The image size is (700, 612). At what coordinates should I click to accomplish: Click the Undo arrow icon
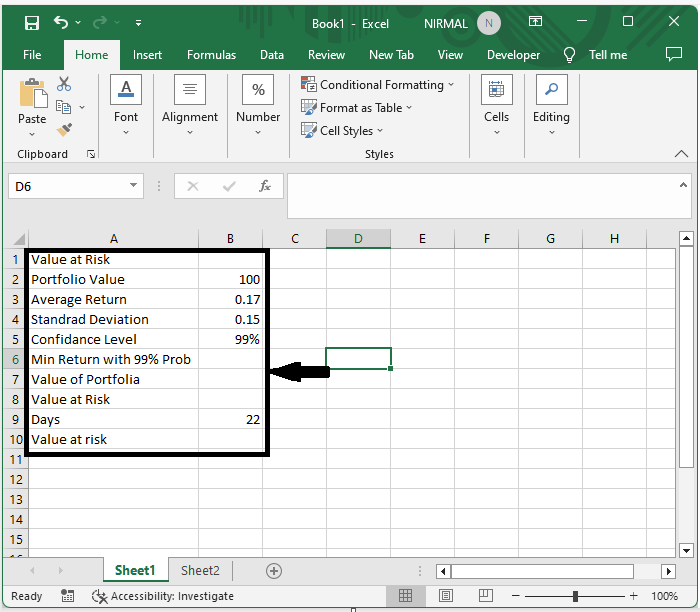[x=62, y=23]
